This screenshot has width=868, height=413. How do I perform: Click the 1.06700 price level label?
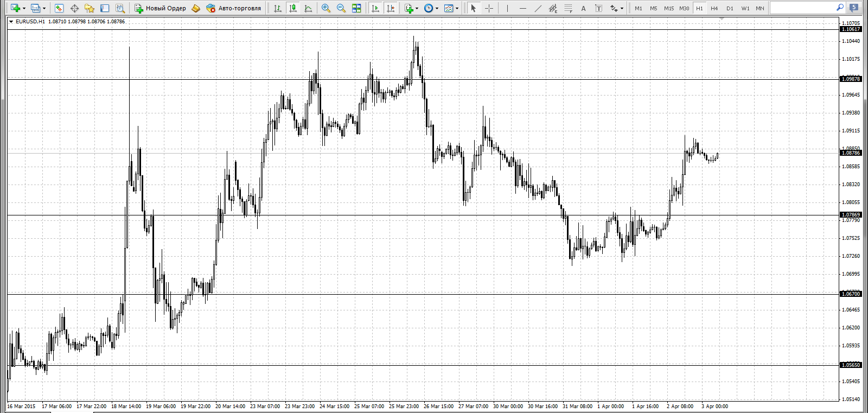coord(851,294)
